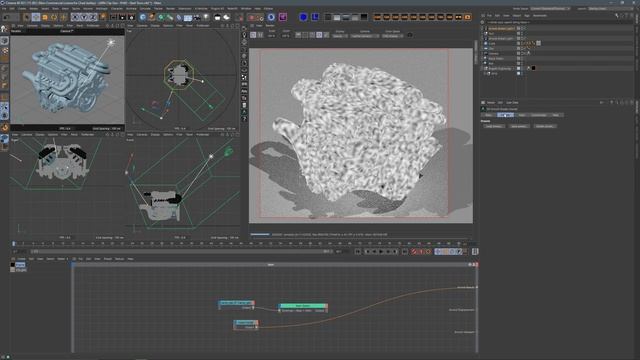Click the first size input field in render view

tap(271, 36)
